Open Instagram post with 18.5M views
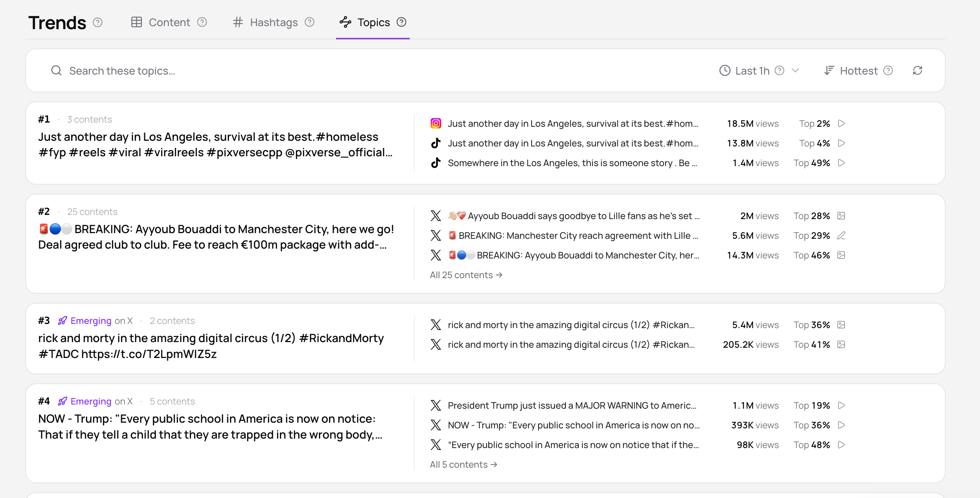Image resolution: width=980 pixels, height=498 pixels. [x=573, y=124]
